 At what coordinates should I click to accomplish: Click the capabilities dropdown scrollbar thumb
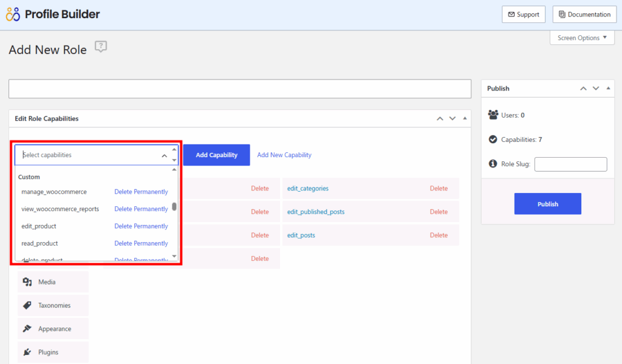174,206
